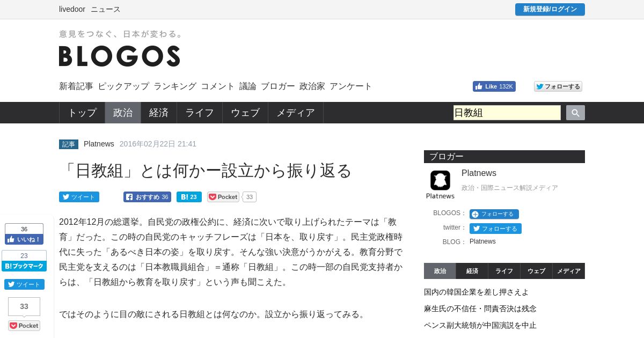Select 政治 in dark nav bar
Viewport: 644px width, 338px height.
[x=123, y=113]
